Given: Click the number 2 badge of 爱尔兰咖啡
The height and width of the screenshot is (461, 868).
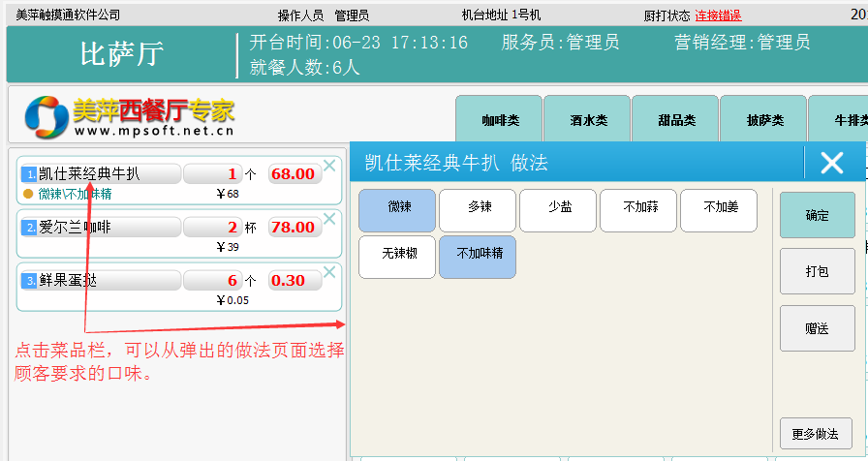Looking at the screenshot, I should pos(30,228).
